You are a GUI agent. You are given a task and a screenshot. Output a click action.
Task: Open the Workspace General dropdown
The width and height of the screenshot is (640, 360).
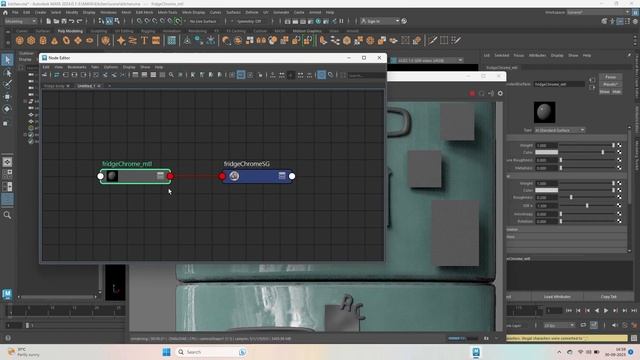coord(598,13)
